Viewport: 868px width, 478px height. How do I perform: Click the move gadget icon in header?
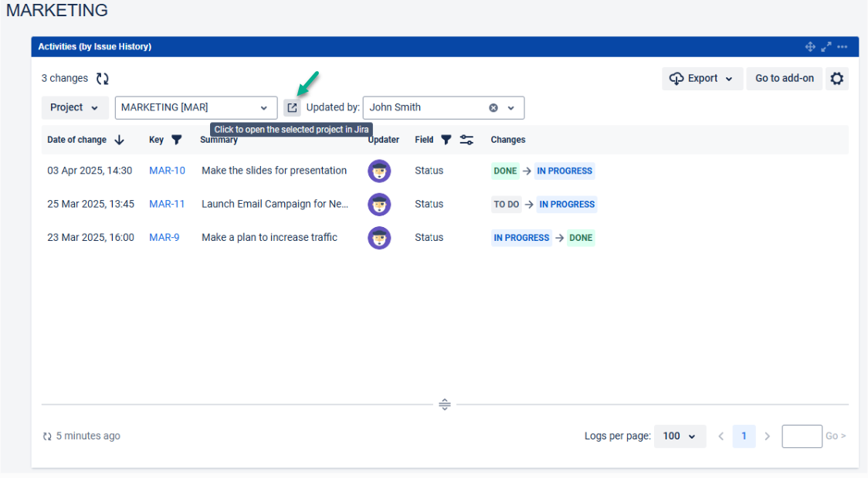click(810, 47)
